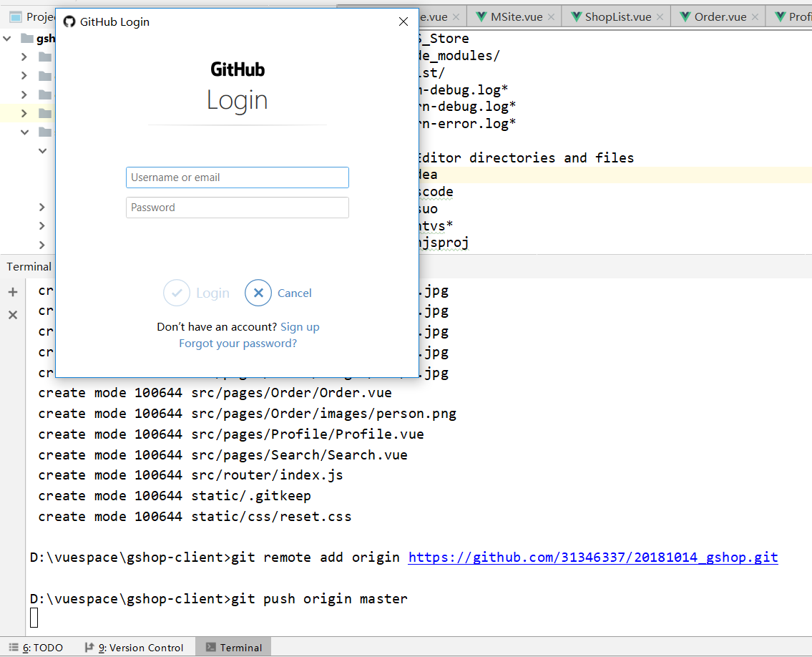Open Forgot your password link
The height and width of the screenshot is (657, 812).
[x=238, y=344]
